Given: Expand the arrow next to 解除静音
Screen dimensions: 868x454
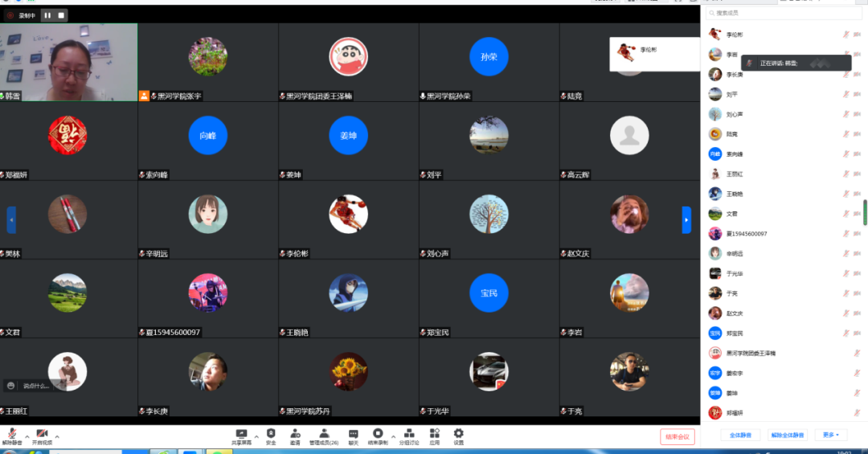Looking at the screenshot, I should pos(27,437).
